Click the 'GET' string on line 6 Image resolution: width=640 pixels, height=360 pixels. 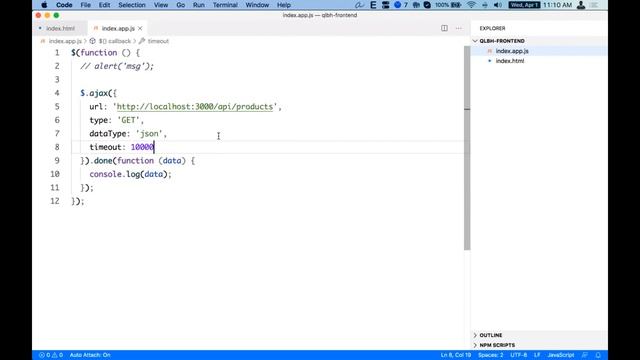(x=129, y=120)
